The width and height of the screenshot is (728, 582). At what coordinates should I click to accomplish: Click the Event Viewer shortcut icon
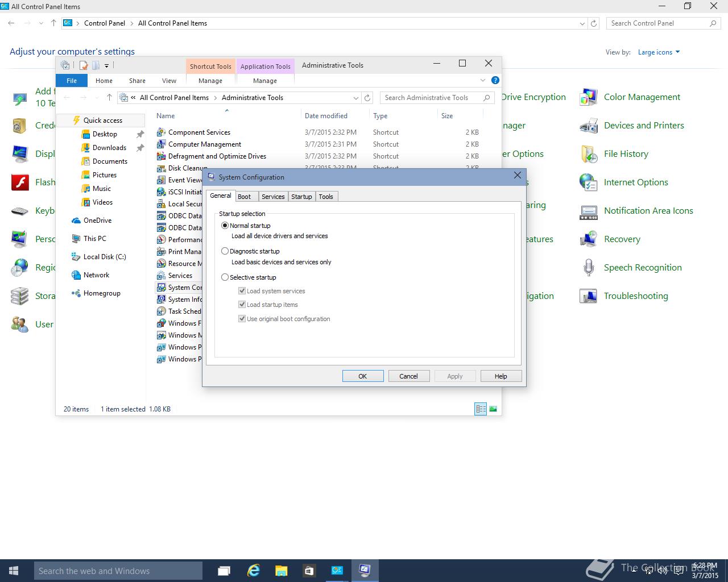tap(161, 180)
